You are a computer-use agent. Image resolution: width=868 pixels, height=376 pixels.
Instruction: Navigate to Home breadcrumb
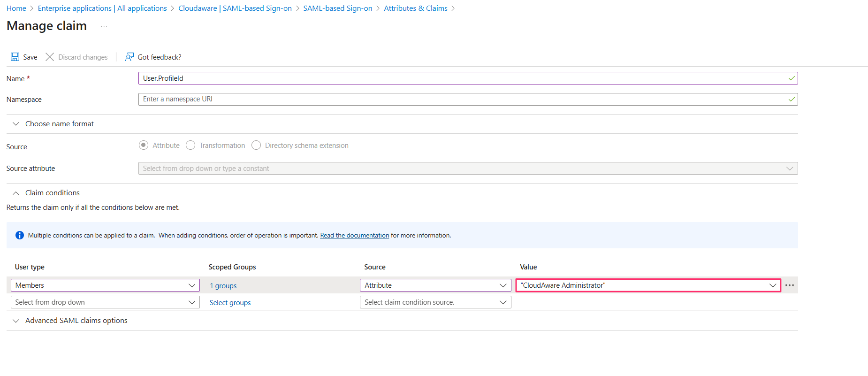16,8
